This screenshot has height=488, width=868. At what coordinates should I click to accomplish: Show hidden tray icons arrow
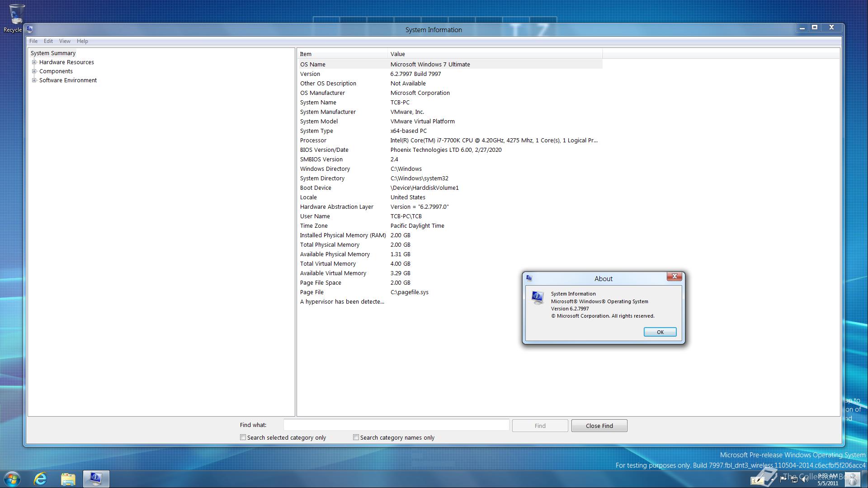pyautogui.click(x=773, y=479)
